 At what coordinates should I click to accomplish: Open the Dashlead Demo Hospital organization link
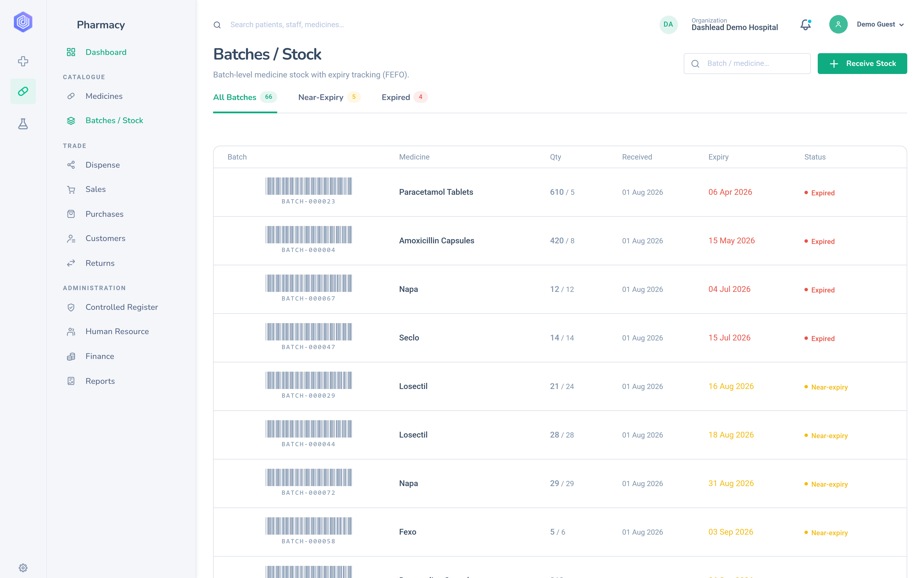click(734, 28)
